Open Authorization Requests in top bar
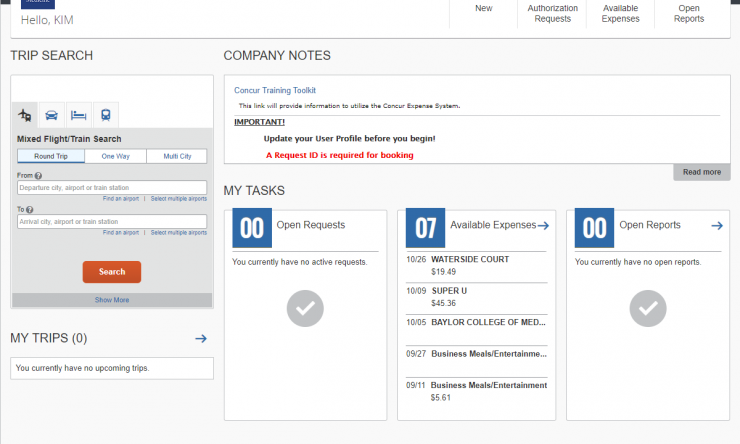This screenshot has height=444, width=740. [x=552, y=14]
